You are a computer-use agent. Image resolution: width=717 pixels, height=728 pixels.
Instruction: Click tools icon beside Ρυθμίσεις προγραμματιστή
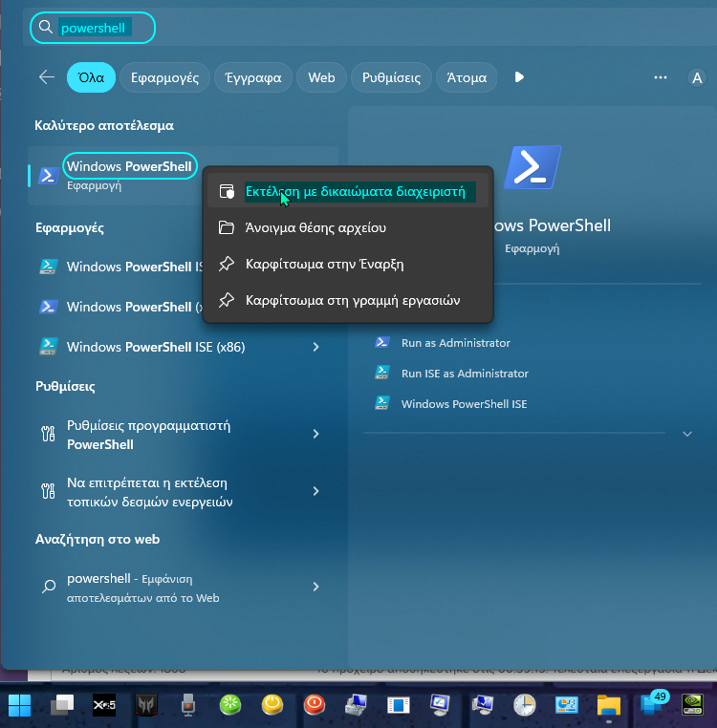click(49, 434)
